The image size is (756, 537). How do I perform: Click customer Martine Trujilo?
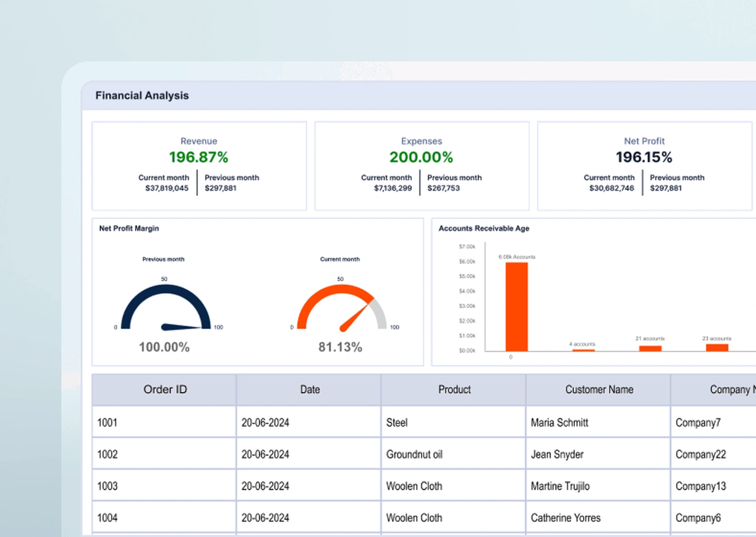[599, 486]
